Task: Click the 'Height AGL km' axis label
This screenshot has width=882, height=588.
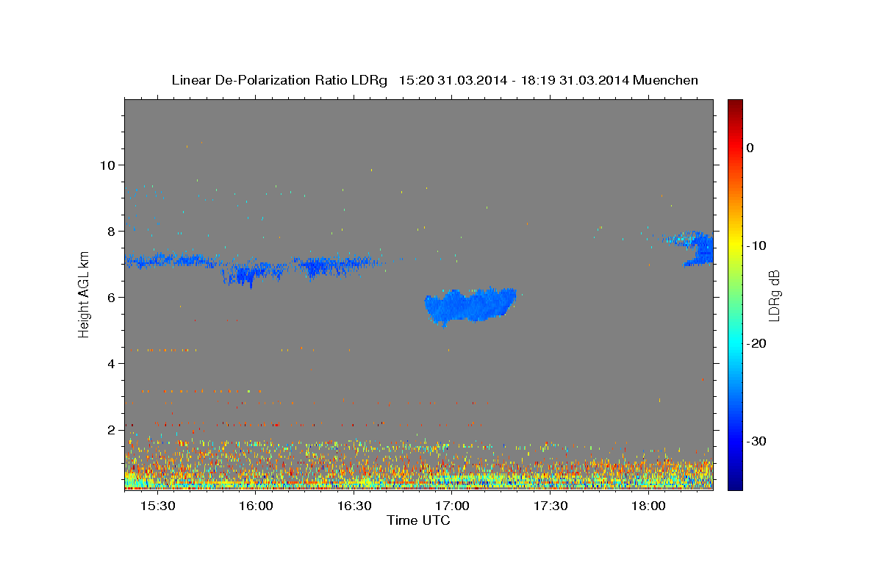Action: (85, 294)
